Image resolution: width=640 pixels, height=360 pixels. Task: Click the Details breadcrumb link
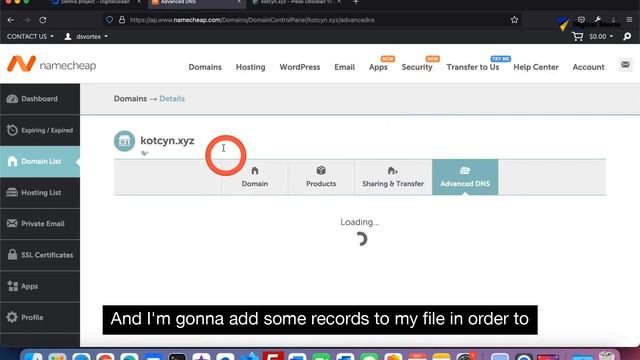pos(172,99)
